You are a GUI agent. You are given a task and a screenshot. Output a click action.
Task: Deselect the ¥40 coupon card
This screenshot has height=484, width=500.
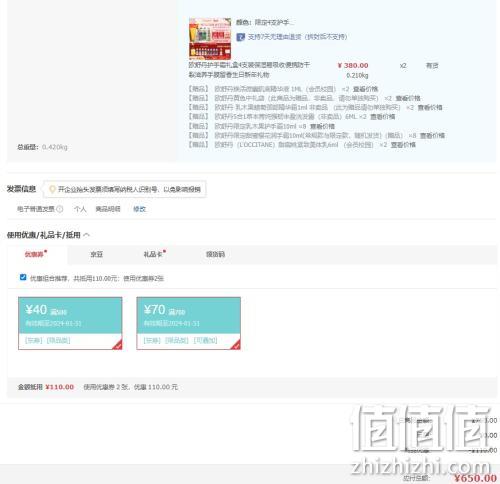70,323
